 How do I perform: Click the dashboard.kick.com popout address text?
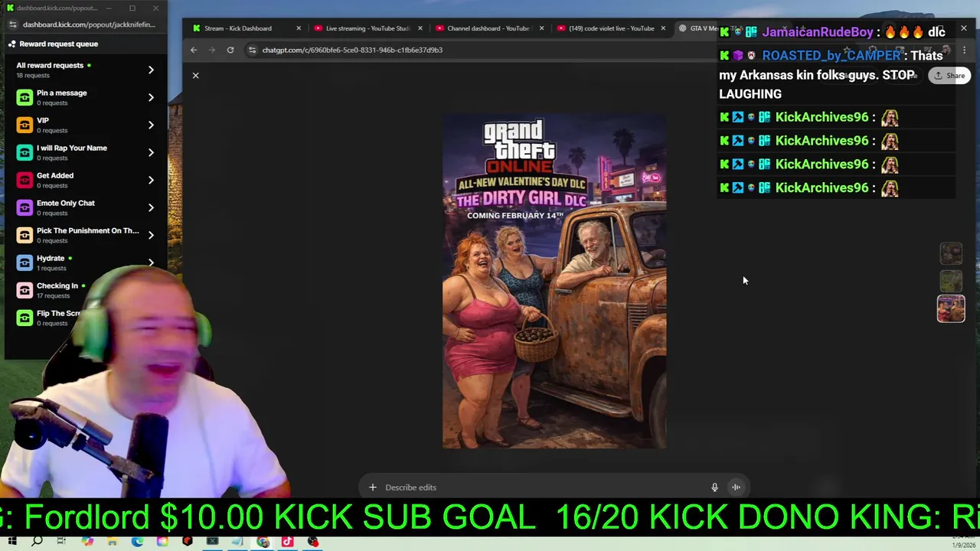89,24
